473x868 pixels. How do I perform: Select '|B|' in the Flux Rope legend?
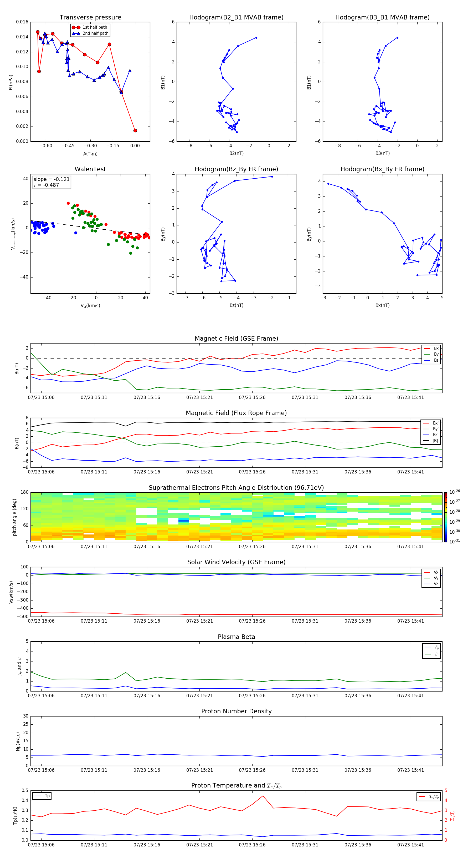click(x=431, y=441)
